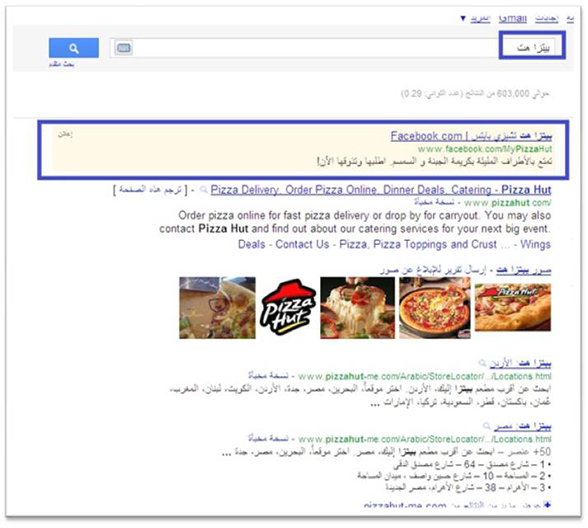588x528 pixels.
Task: Open the Gmail link in top bar
Action: (x=513, y=19)
